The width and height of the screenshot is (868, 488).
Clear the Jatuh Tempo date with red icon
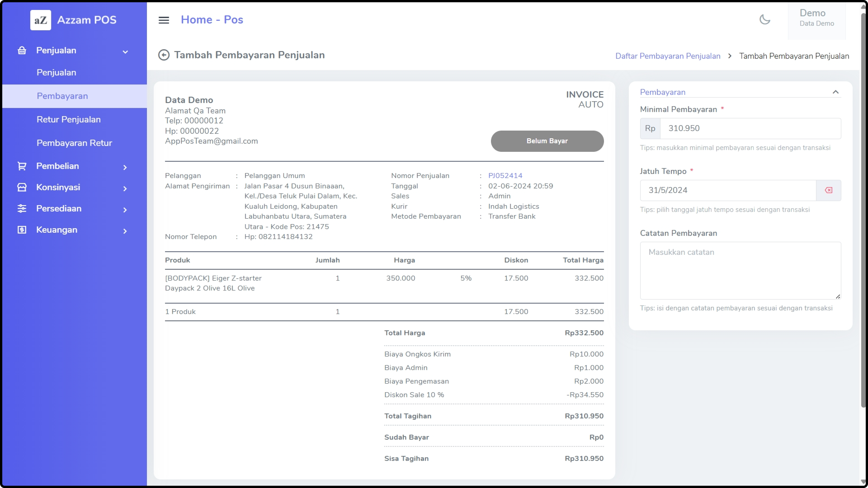click(828, 190)
